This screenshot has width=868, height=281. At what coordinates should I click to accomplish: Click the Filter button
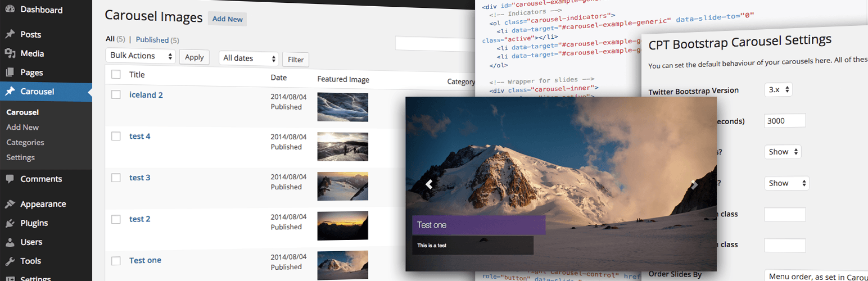click(296, 60)
